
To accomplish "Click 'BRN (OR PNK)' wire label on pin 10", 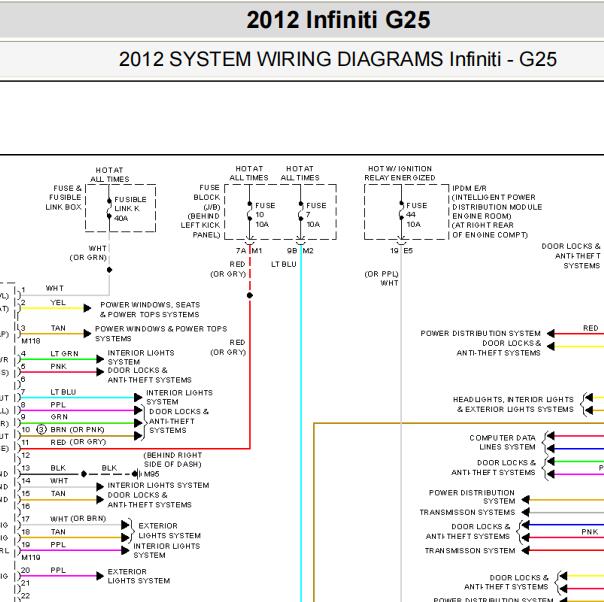I will [77, 429].
